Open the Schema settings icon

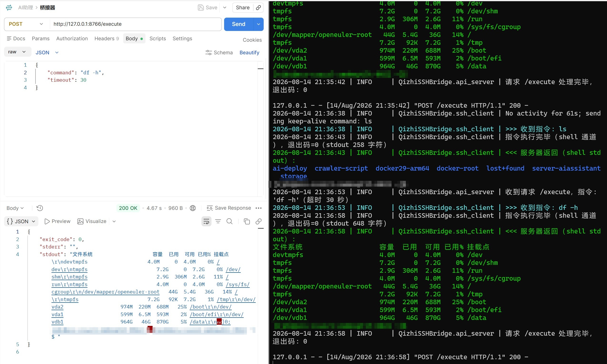point(208,52)
